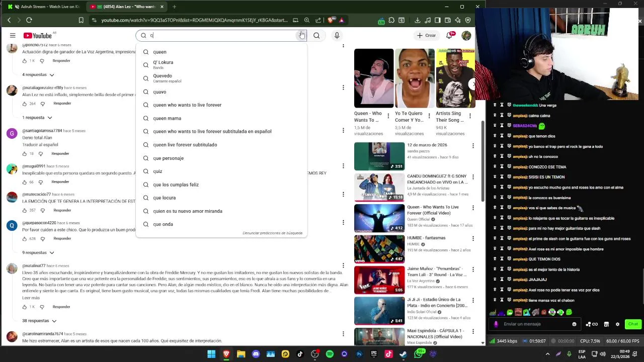
Task: Choose the 'que los cumplas feliz' suggestion
Action: (x=221, y=185)
